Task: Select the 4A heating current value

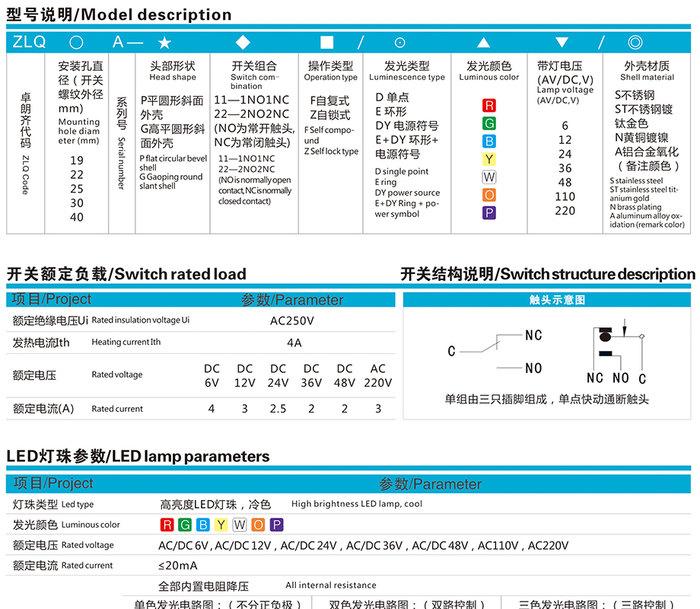Action: click(x=294, y=343)
